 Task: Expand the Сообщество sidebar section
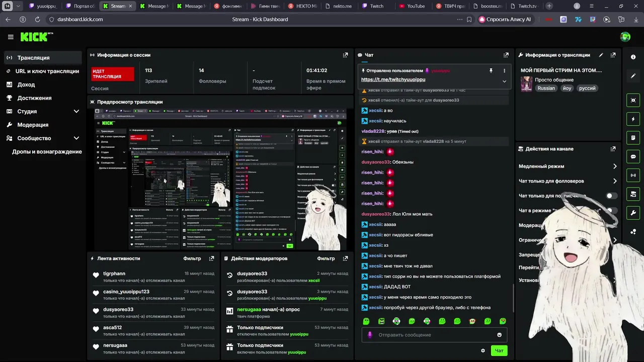coord(76,138)
